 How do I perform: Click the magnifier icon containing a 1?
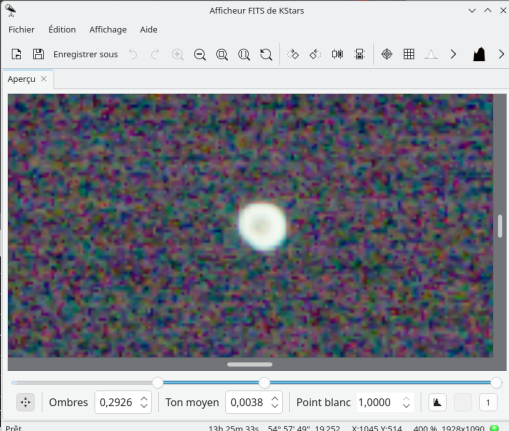pos(244,54)
